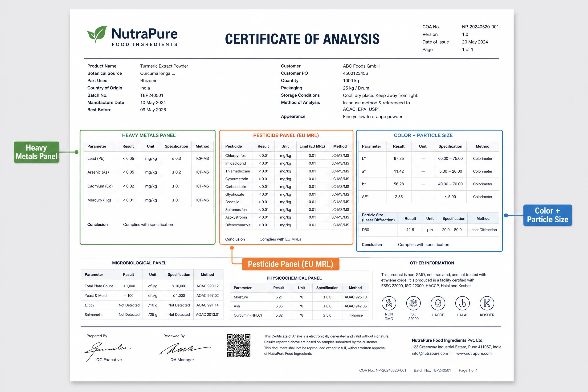Click the HACCP certification icon

click(438, 303)
